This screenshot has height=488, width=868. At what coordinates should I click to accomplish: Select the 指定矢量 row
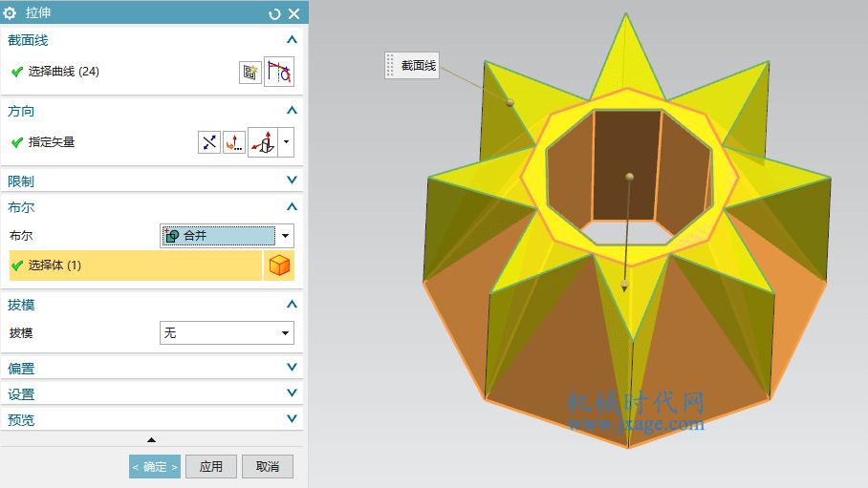point(43,142)
